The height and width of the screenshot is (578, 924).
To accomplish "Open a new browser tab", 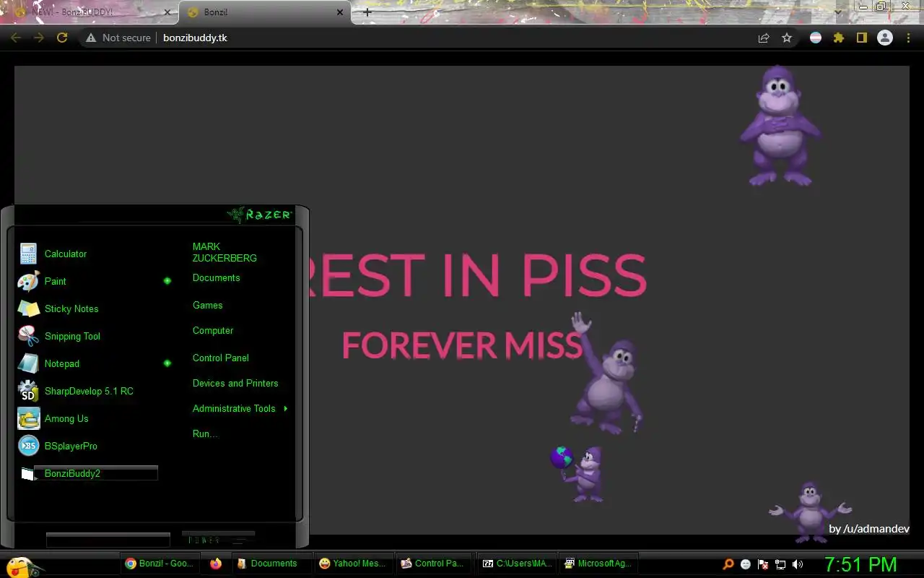I will (367, 12).
